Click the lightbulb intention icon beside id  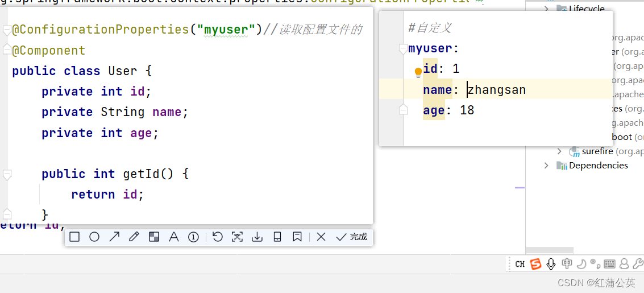click(x=418, y=73)
